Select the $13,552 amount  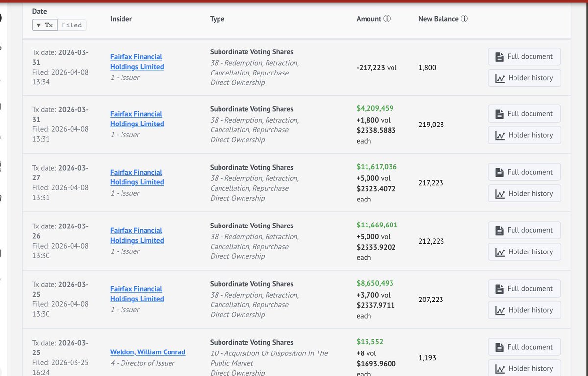(370, 342)
